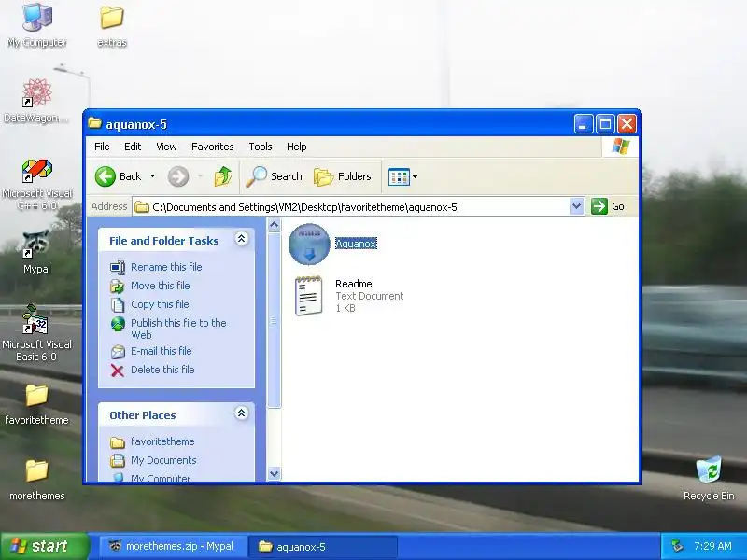
Task: Collapse the Other Places panel
Action: (242, 413)
